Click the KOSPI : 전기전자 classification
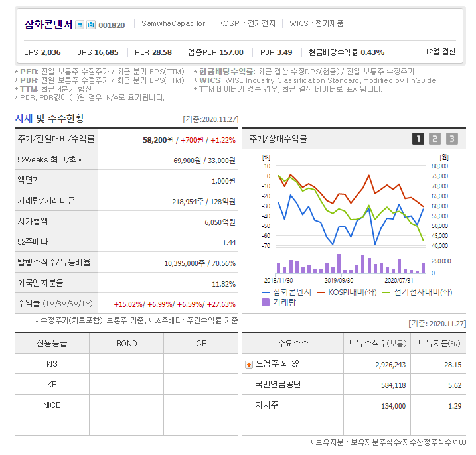The width and height of the screenshot is (476, 455). coord(248,23)
